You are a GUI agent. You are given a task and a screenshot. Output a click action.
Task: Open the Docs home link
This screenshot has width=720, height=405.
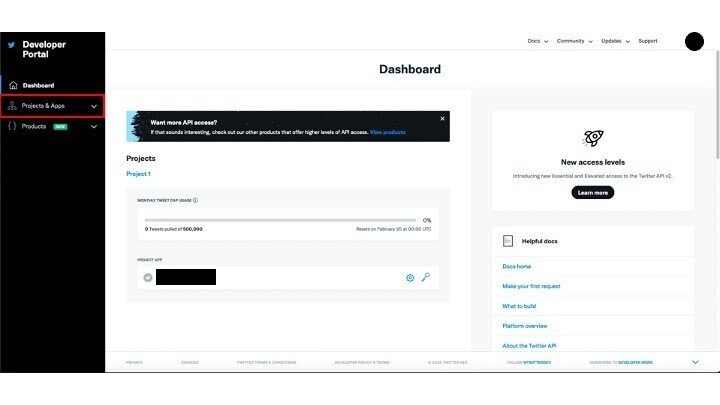pyautogui.click(x=517, y=266)
